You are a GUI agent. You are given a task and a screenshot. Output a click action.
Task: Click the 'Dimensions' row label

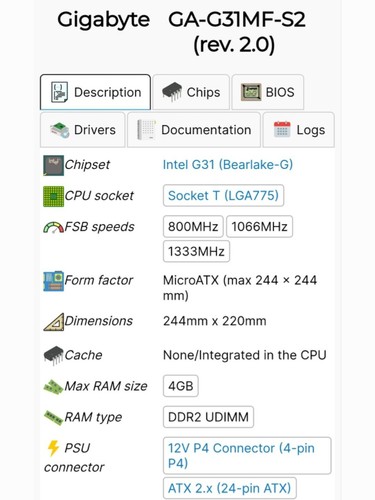[99, 321]
